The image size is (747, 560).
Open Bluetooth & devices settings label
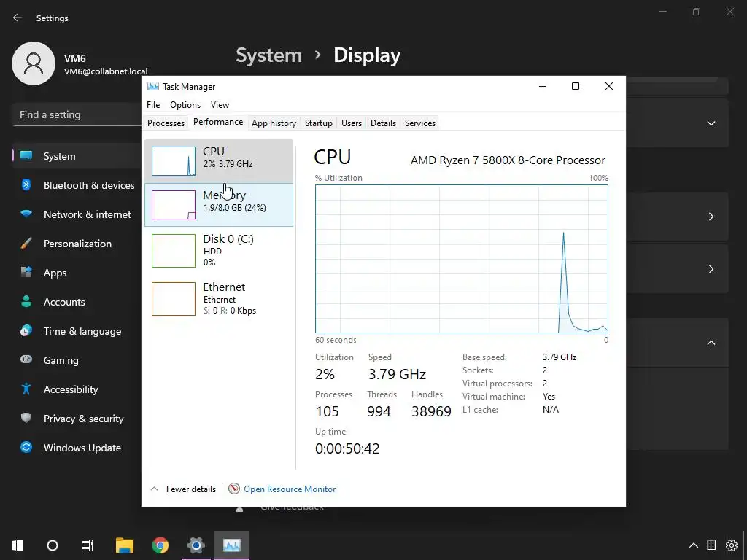[x=89, y=185]
